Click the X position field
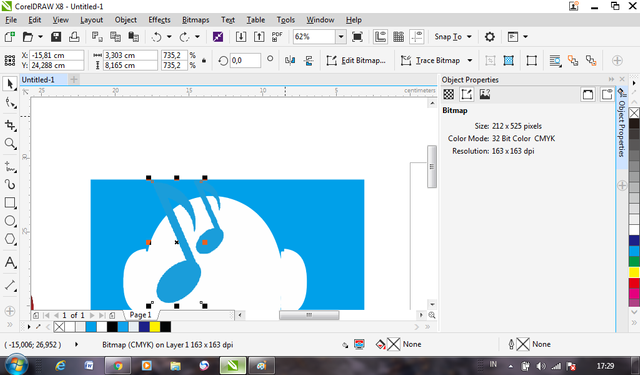The height and width of the screenshot is (375, 640). tap(57, 55)
